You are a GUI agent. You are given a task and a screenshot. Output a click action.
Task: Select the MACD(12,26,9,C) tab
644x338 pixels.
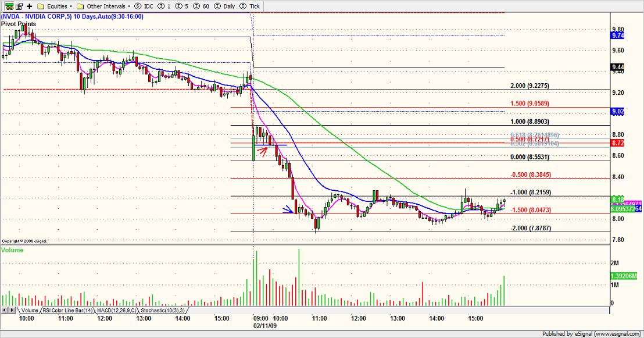pyautogui.click(x=117, y=311)
